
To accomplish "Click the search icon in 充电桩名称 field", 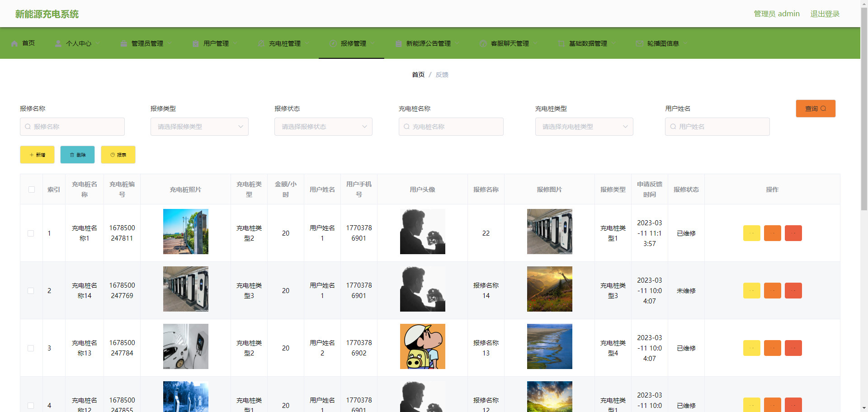I will tap(407, 127).
